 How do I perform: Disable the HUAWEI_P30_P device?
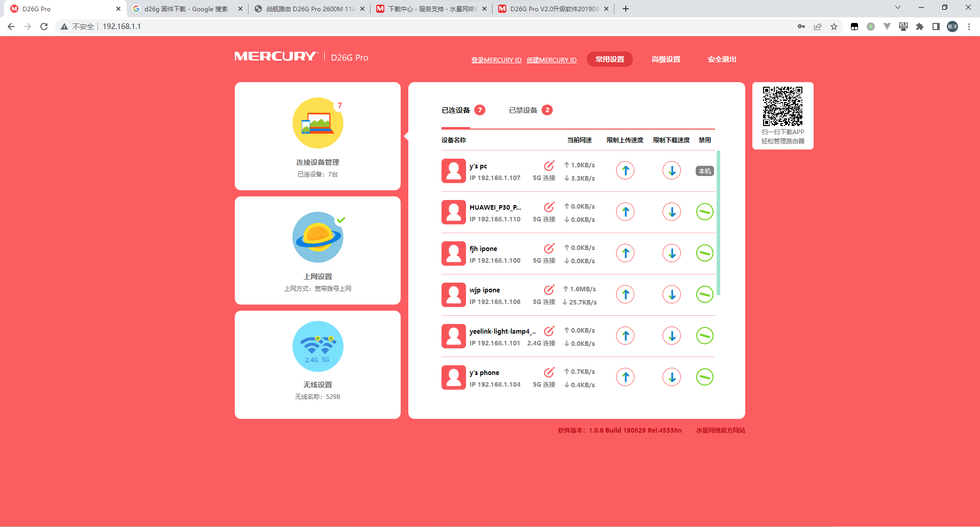tap(704, 212)
